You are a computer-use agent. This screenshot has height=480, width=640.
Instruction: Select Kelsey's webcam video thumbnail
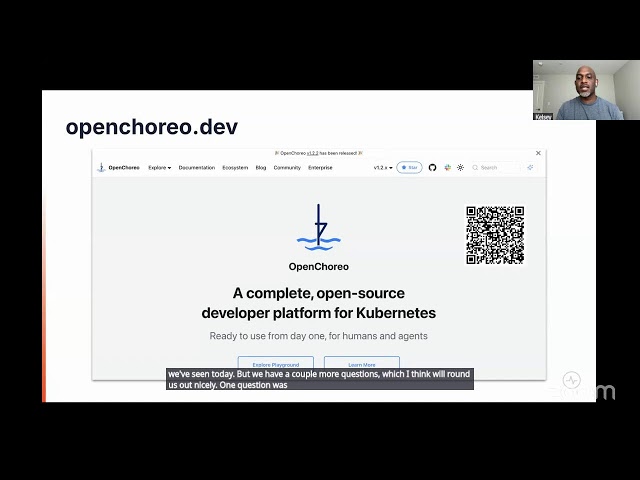[x=586, y=90]
